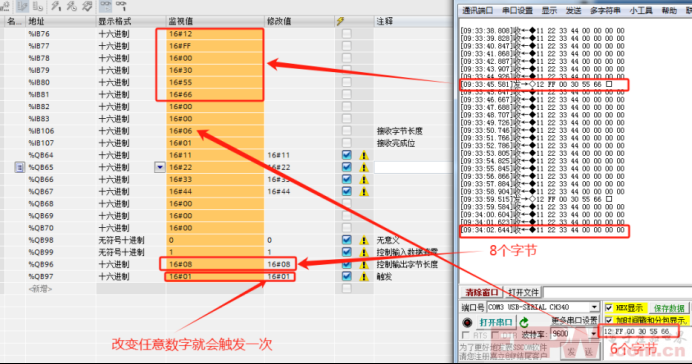Viewport: 692px width, 364px height.
Task: Uncheck modify checkbox for %QB65
Action: point(347,167)
